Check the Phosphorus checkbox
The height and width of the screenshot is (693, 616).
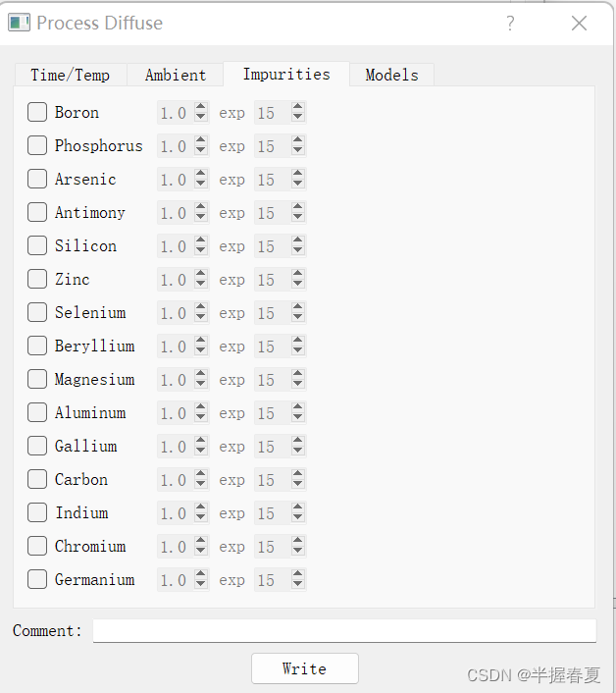point(37,145)
